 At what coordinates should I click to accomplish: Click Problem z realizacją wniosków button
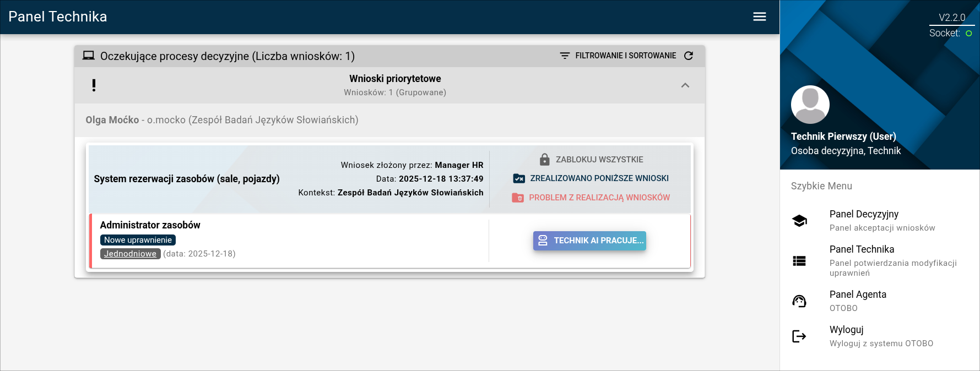[591, 198]
